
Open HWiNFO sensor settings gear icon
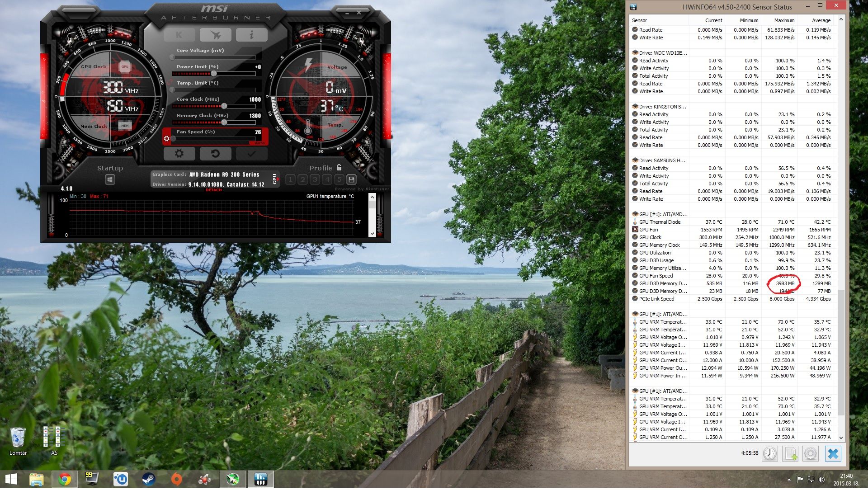811,453
